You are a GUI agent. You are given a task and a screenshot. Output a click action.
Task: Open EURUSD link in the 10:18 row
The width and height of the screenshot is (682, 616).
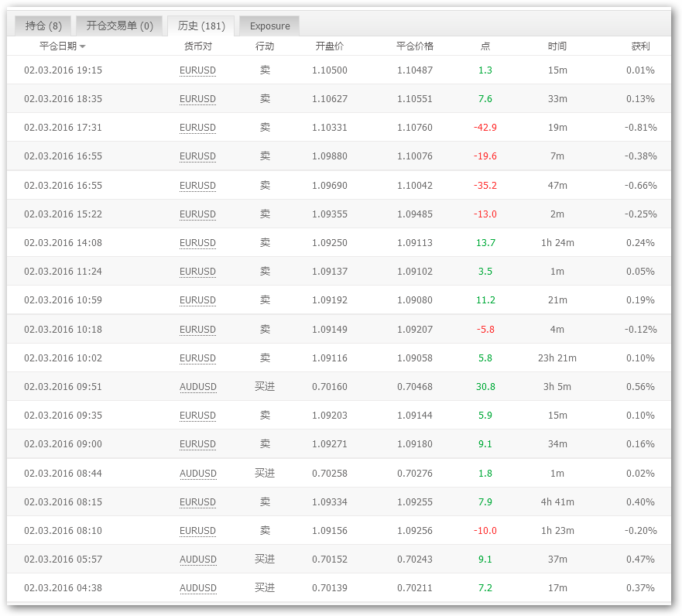[x=198, y=330]
